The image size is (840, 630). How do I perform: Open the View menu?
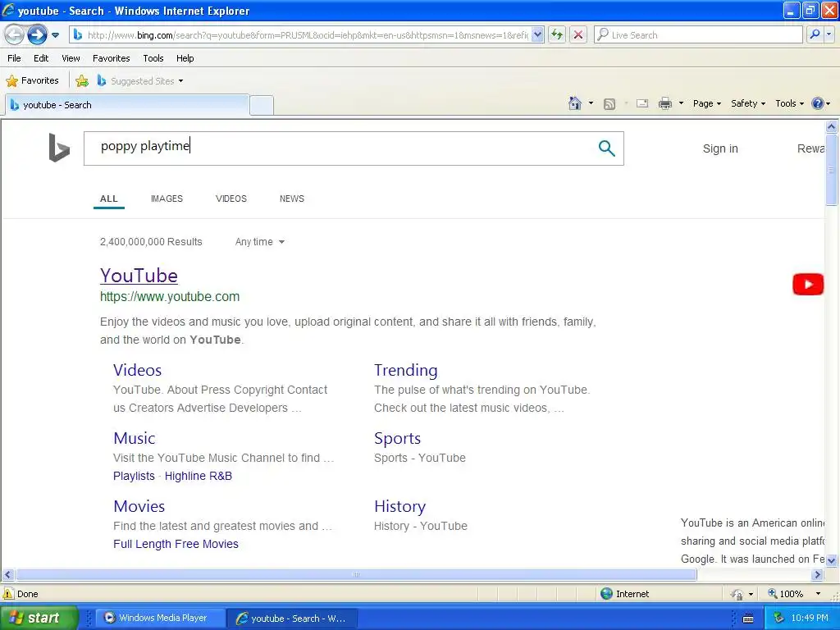(x=71, y=58)
